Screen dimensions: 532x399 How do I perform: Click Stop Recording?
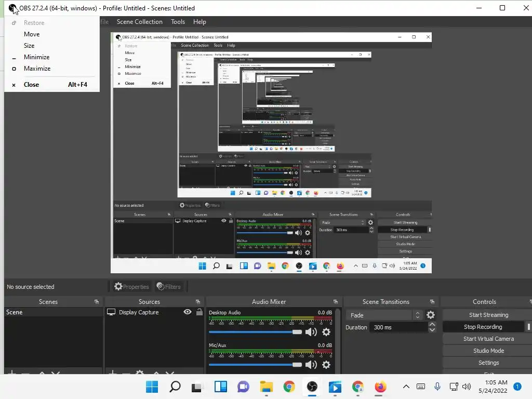[x=483, y=327]
